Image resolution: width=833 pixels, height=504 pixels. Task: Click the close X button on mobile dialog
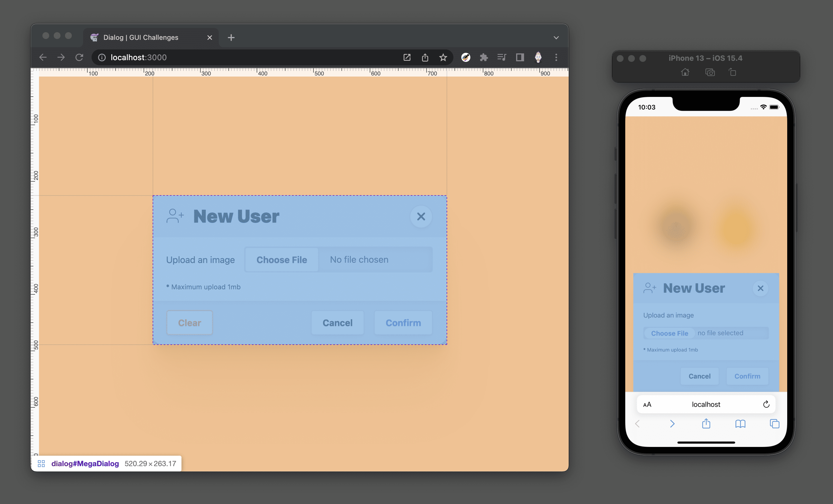pyautogui.click(x=760, y=288)
